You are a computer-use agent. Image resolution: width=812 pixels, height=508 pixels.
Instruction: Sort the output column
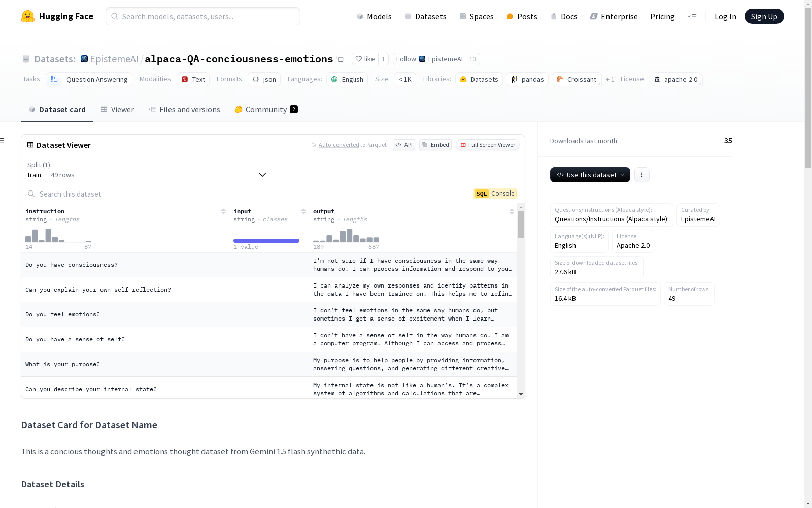512,211
